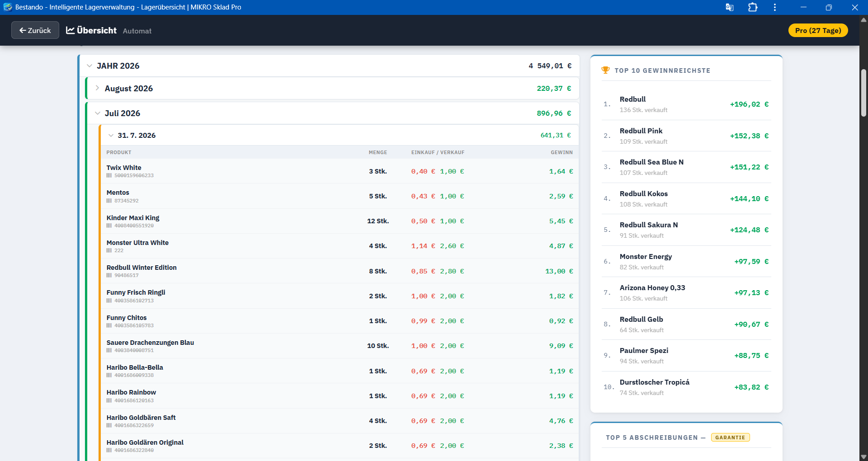Click the barcode icon under Haribo Goldären Original
Screen dimensions: 868x461
[109, 450]
